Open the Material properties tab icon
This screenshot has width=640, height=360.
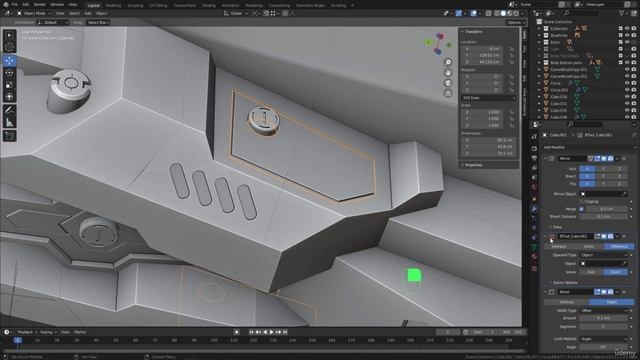(x=534, y=257)
